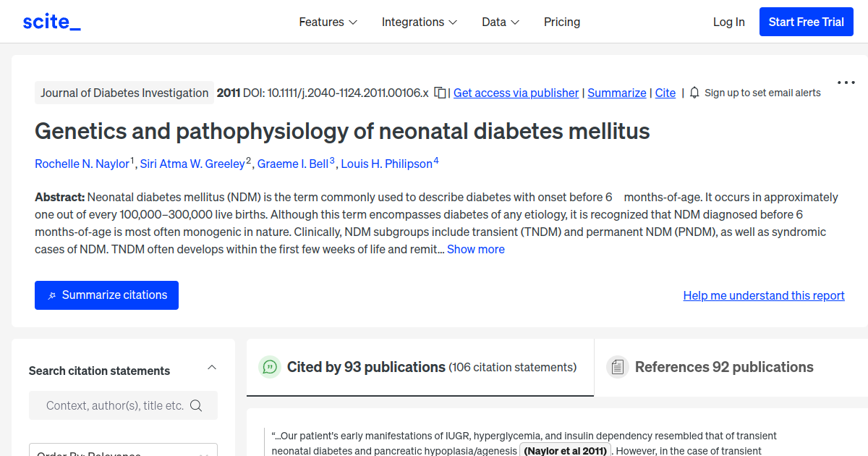This screenshot has width=868, height=456.
Task: Open Get access via publisher link
Action: tap(516, 93)
